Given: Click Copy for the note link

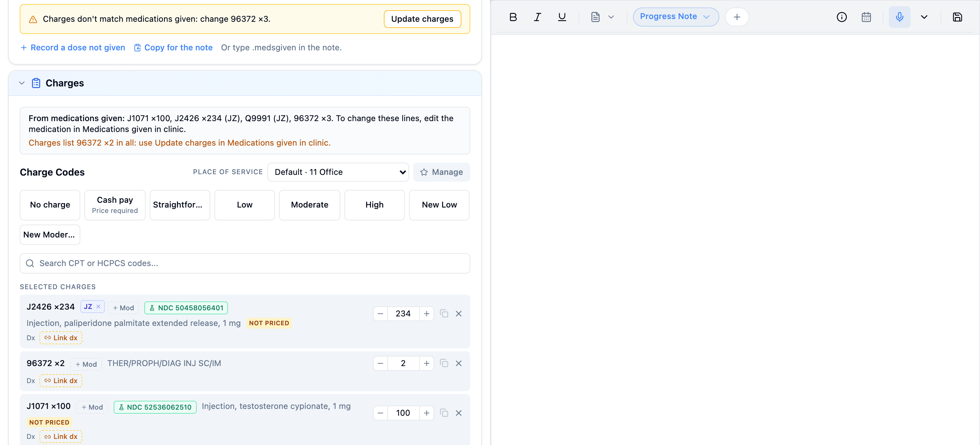Looking at the screenshot, I should tap(174, 48).
